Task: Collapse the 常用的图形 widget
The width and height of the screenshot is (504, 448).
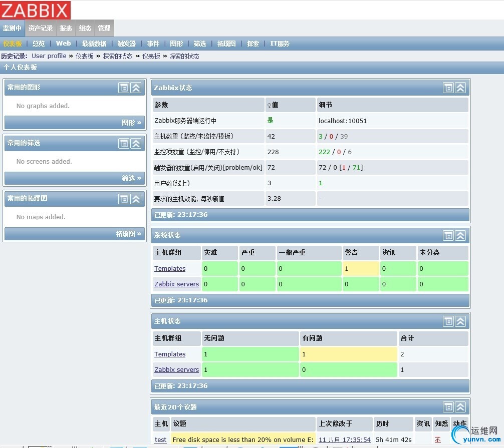Action: point(136,88)
